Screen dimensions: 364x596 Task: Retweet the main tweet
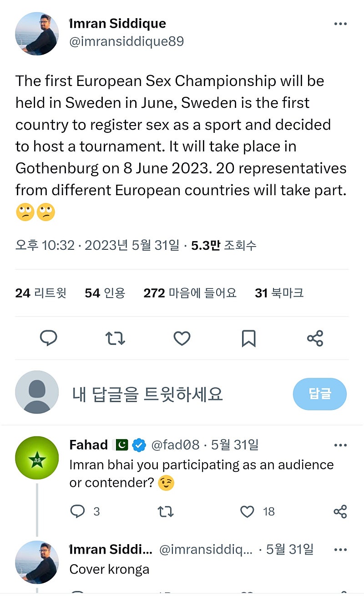[x=115, y=338]
